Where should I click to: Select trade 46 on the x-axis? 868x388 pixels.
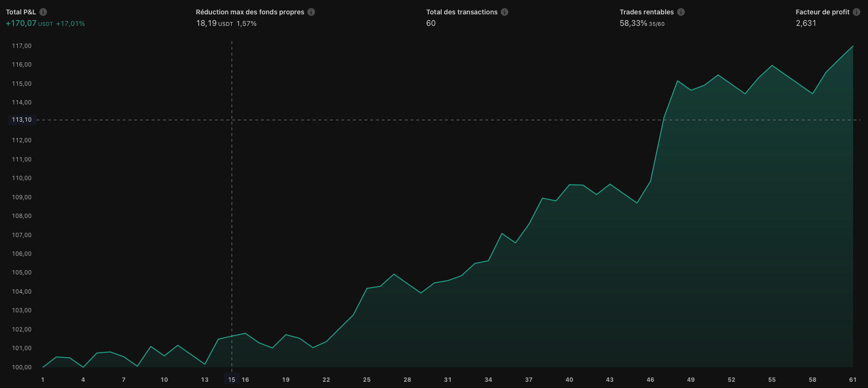[650, 379]
